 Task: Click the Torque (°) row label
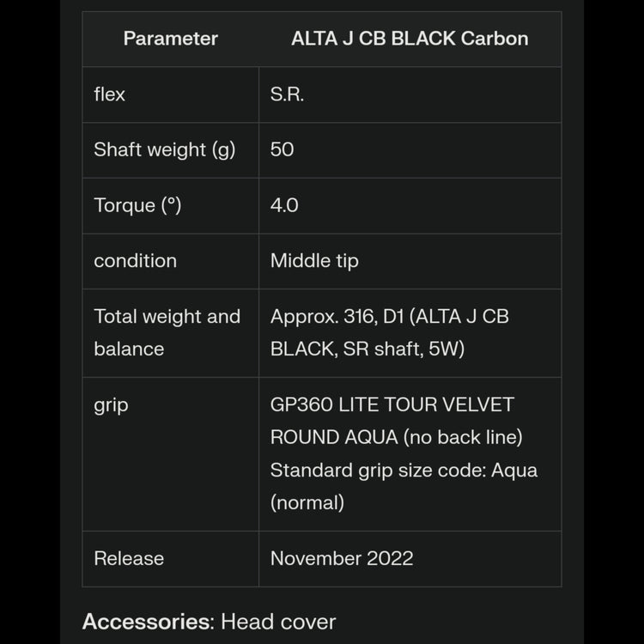click(x=137, y=205)
